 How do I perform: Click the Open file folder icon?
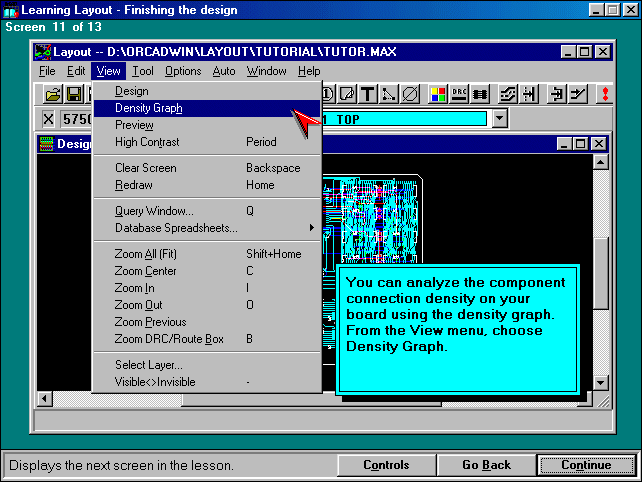(x=52, y=94)
